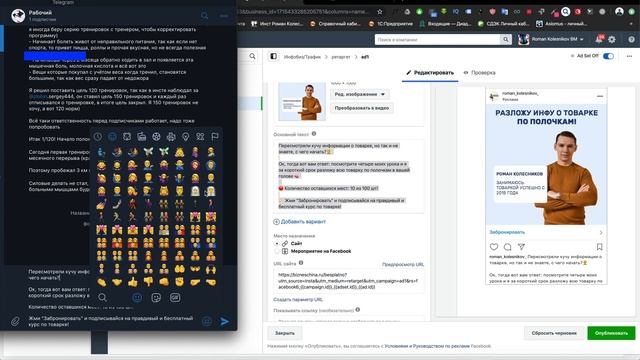Click Закрыть button
Viewport: 640px width, 360px height.
(x=284, y=333)
